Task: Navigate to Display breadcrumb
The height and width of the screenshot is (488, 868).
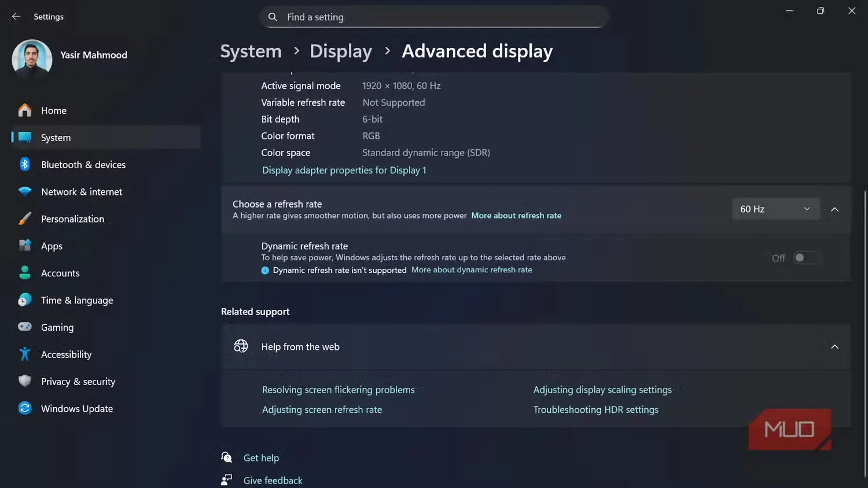Action: 341,51
